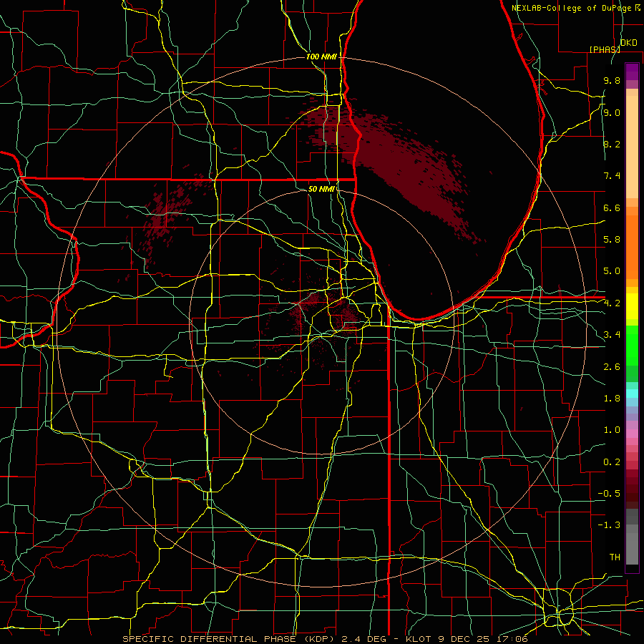The width and height of the screenshot is (644, 644).
Task: Click the [PHAS] units label
Action: 605,49
